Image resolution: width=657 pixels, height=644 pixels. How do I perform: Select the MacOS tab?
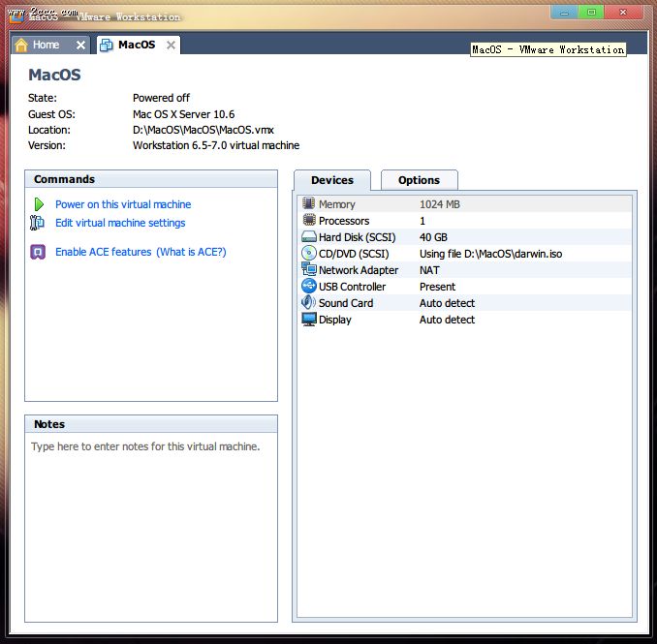137,45
